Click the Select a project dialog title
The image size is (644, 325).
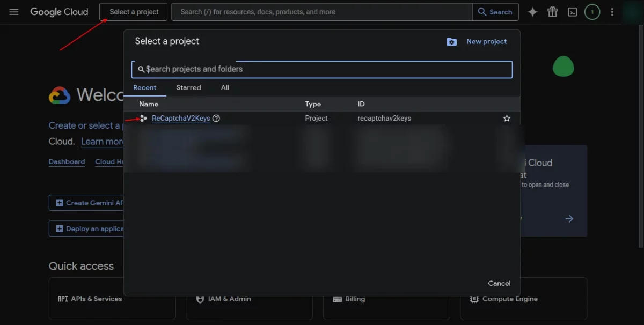pos(167,41)
